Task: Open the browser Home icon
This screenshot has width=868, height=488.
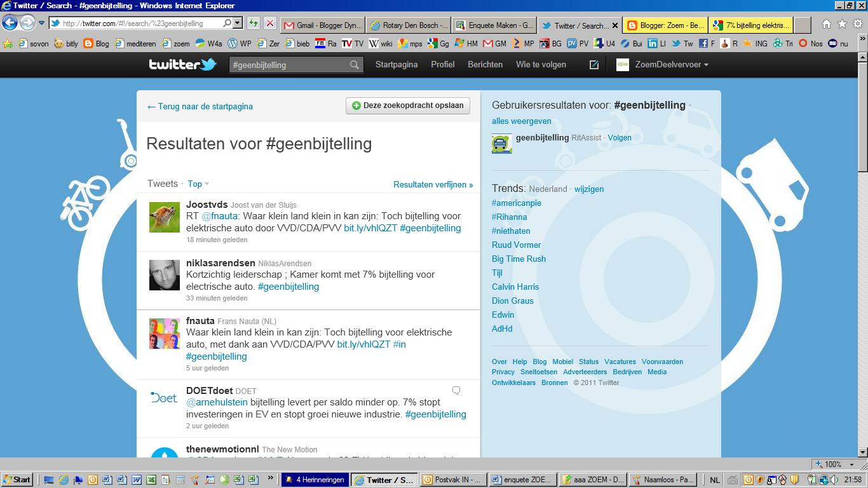Action: [x=826, y=24]
